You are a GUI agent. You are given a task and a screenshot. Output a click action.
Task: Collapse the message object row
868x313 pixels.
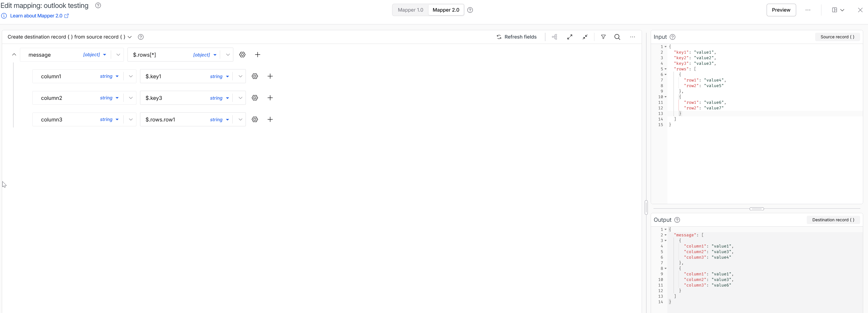(x=14, y=55)
